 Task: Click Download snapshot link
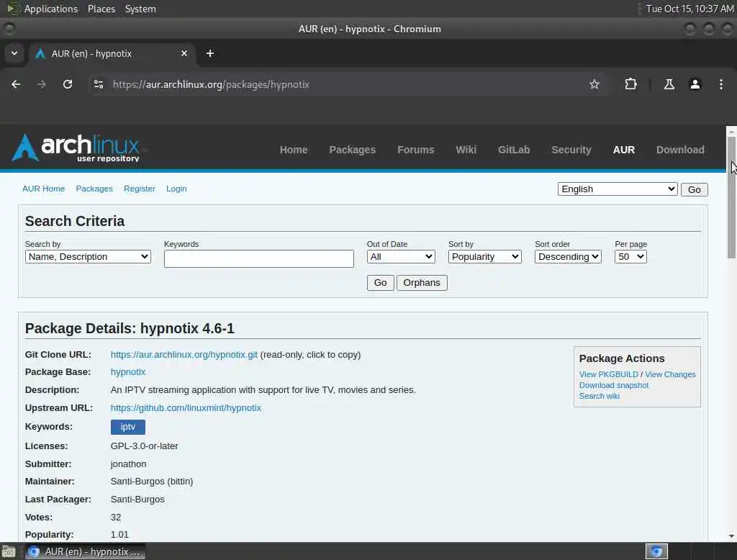613,385
